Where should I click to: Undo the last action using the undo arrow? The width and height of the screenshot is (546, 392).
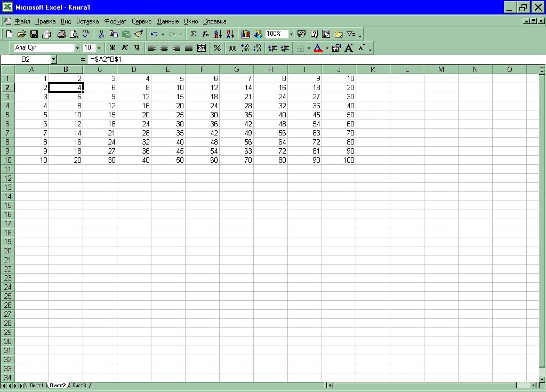pyautogui.click(x=154, y=34)
